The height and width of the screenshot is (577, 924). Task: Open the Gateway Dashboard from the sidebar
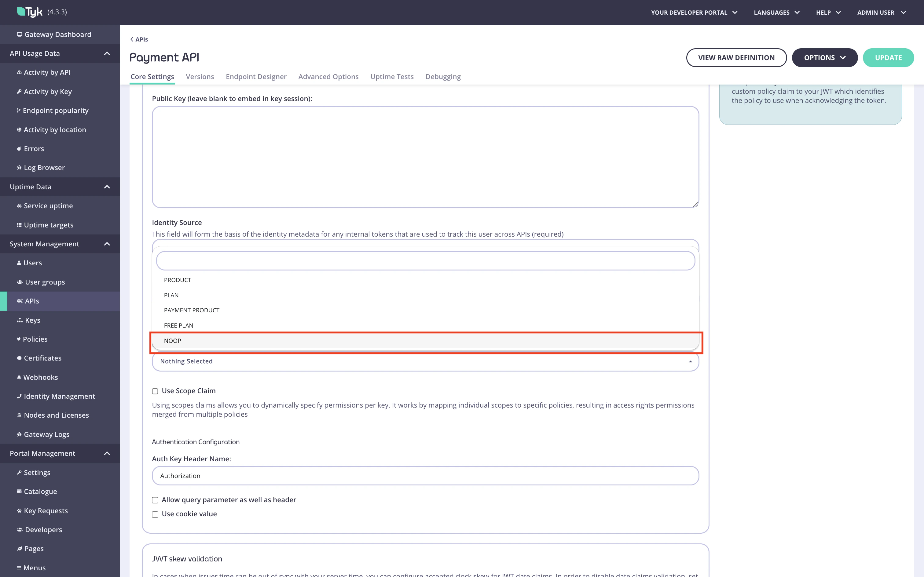click(58, 34)
